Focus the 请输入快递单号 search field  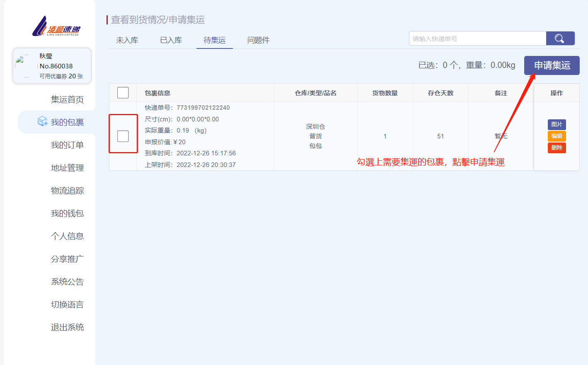coord(477,39)
